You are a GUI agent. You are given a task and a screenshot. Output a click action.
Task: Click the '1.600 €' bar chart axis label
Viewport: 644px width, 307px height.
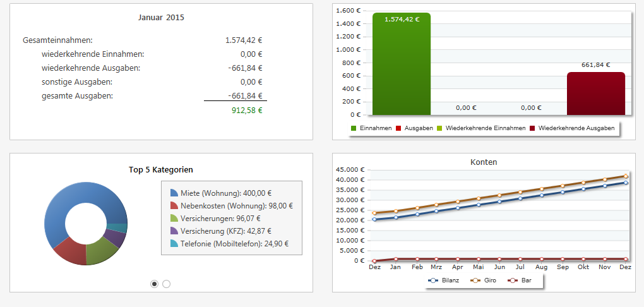[349, 11]
